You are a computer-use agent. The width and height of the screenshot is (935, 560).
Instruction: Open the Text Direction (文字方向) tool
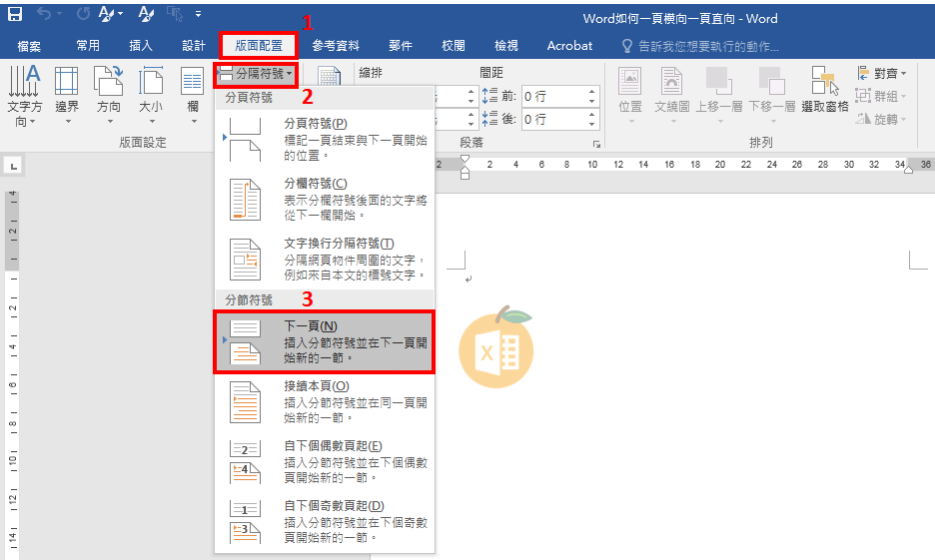24,97
